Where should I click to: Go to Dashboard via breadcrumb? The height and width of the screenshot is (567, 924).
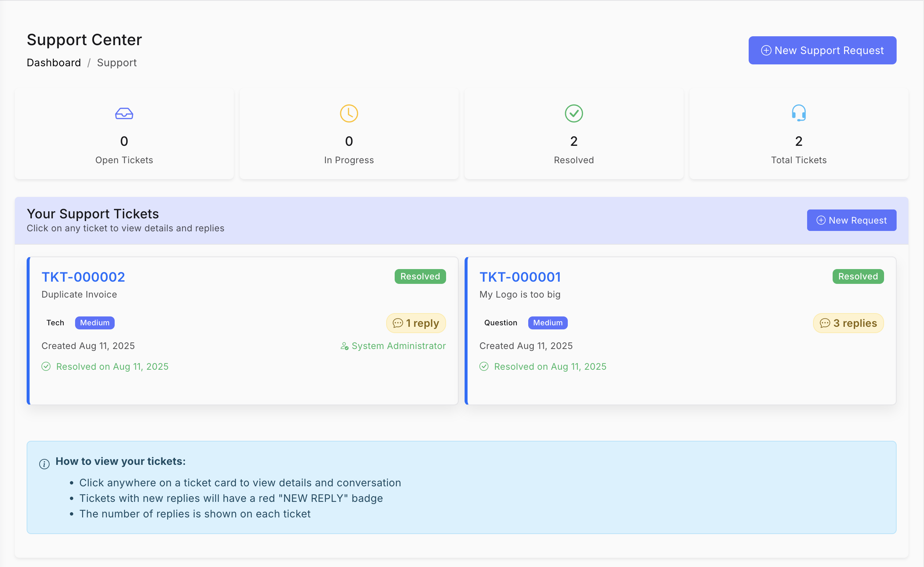tap(54, 63)
